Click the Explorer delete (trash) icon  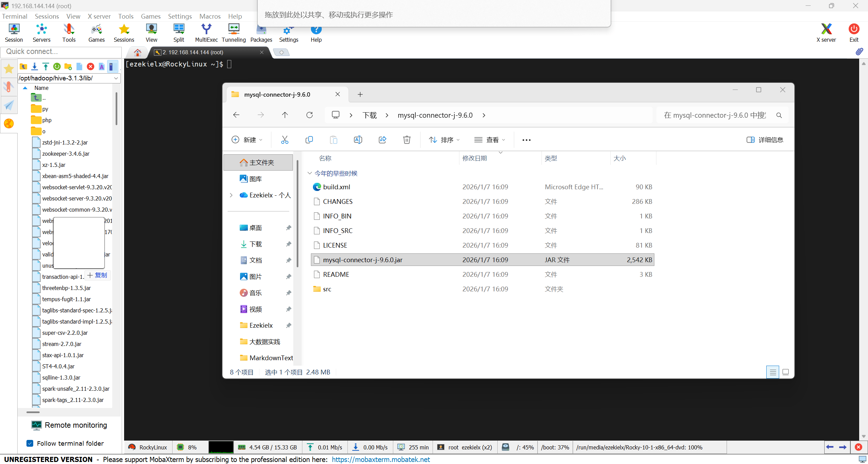(407, 140)
